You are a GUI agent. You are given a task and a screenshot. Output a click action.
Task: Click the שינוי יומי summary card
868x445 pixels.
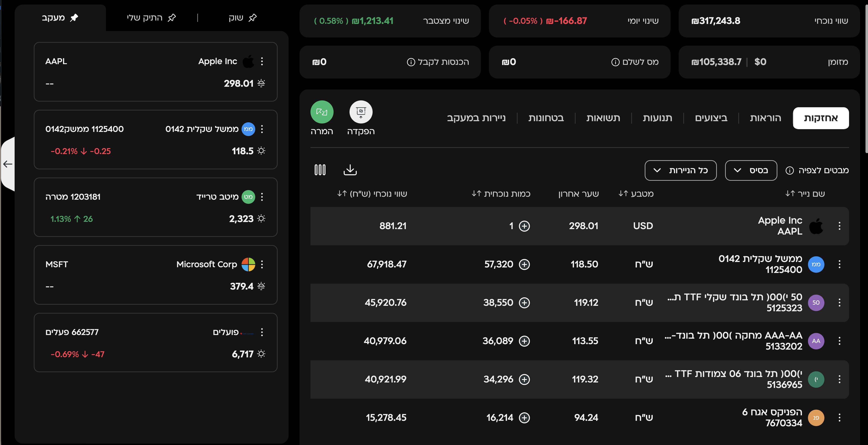coord(580,21)
